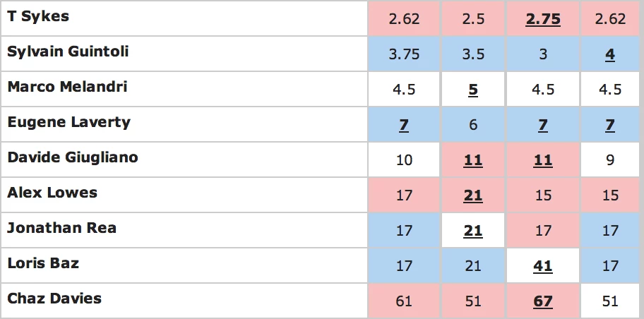Screen dimensions: 644x319
Task: Select Loris Baz's best odds of 41
Action: click(543, 266)
